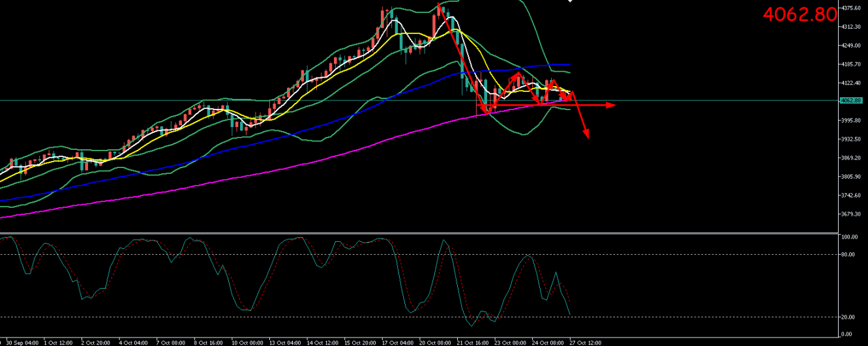
Task: Click the 10 Oct 00:00 time label
Action: 247,342
